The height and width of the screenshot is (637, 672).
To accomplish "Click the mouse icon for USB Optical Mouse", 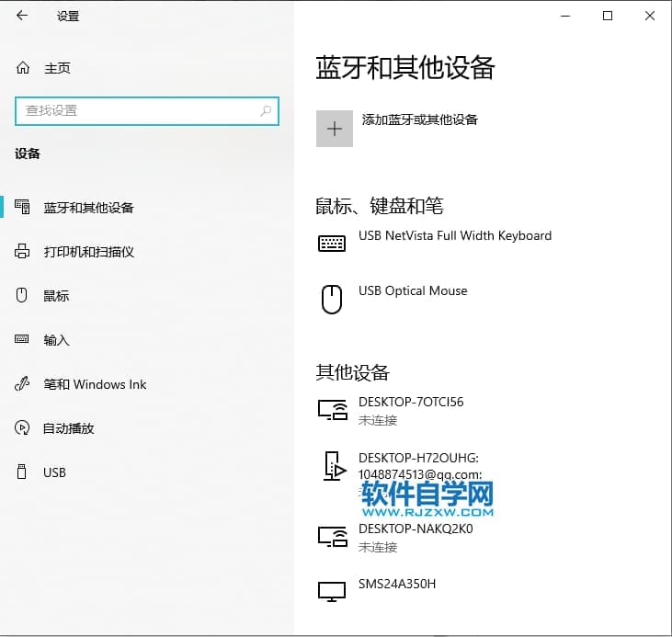I will point(332,299).
